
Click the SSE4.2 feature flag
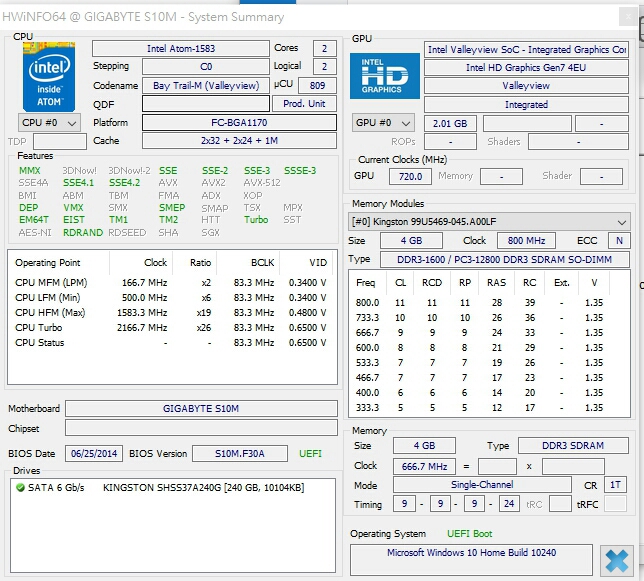pyautogui.click(x=124, y=183)
